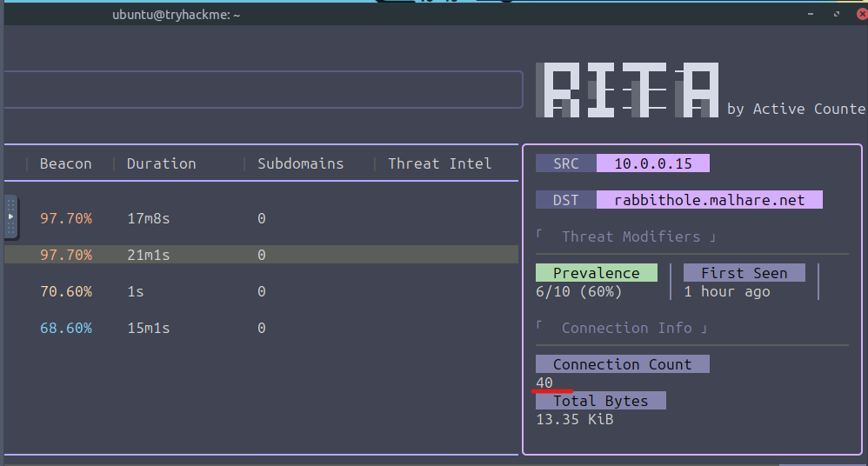Click the 6/10 (60%) prevalence value
Screen dimensions: 868x466
578,291
